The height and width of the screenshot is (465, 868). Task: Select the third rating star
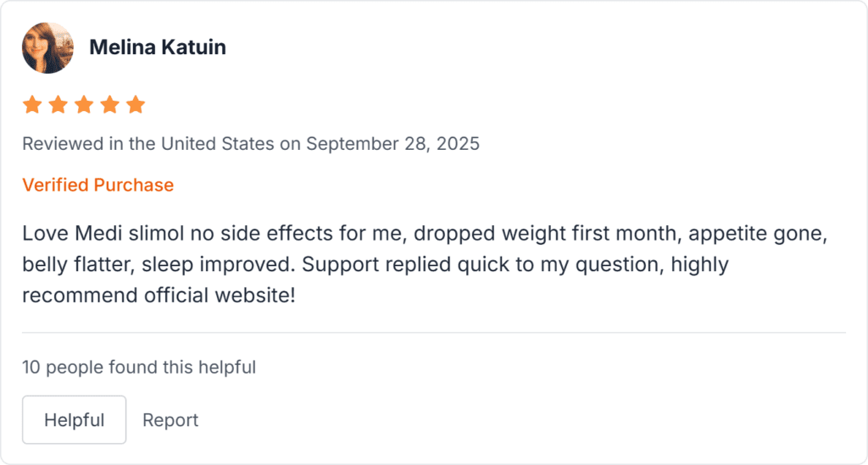pyautogui.click(x=84, y=105)
